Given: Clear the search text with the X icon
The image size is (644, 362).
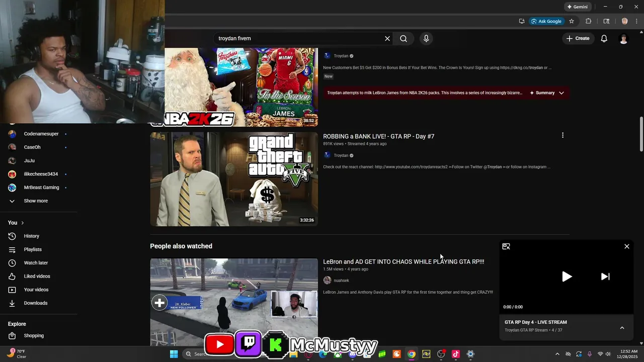Looking at the screenshot, I should click(387, 39).
